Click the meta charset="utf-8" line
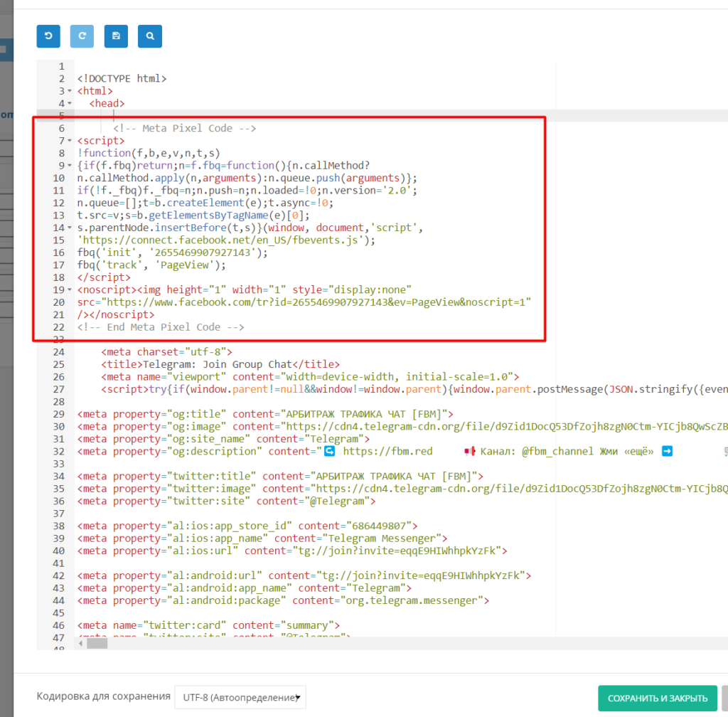728x717 pixels. click(166, 352)
